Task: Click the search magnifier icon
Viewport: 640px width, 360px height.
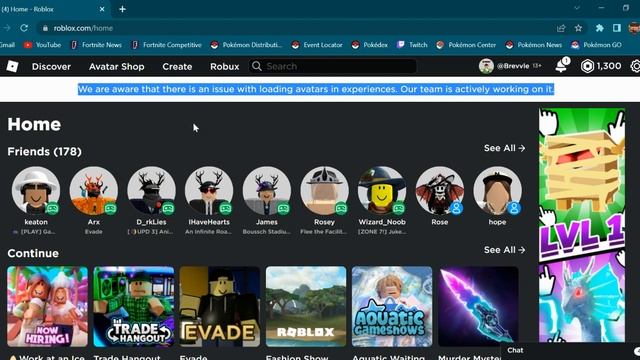Action: pos(256,66)
